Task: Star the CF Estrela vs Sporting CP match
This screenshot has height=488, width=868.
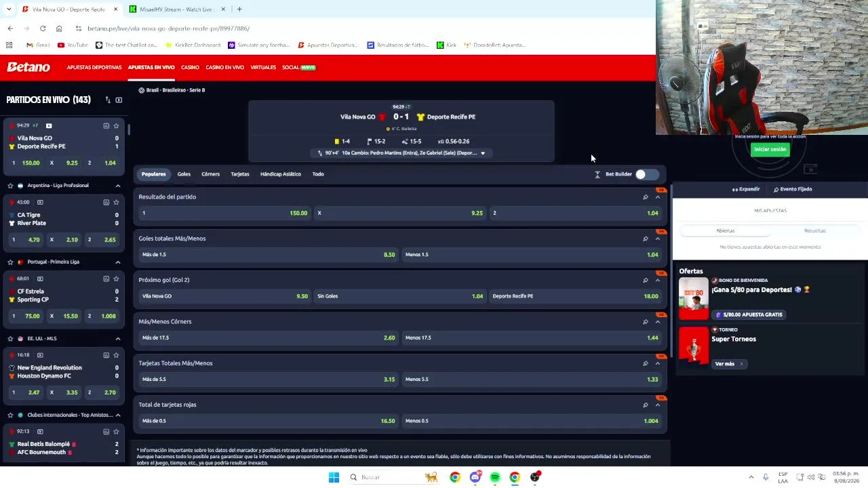Action: [117, 279]
